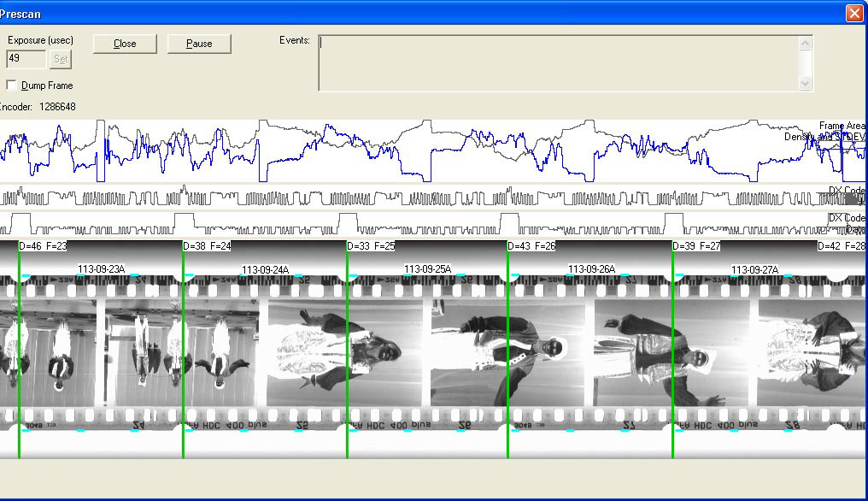Enable the Dump Frame checkbox
The image size is (868, 501).
(11, 85)
